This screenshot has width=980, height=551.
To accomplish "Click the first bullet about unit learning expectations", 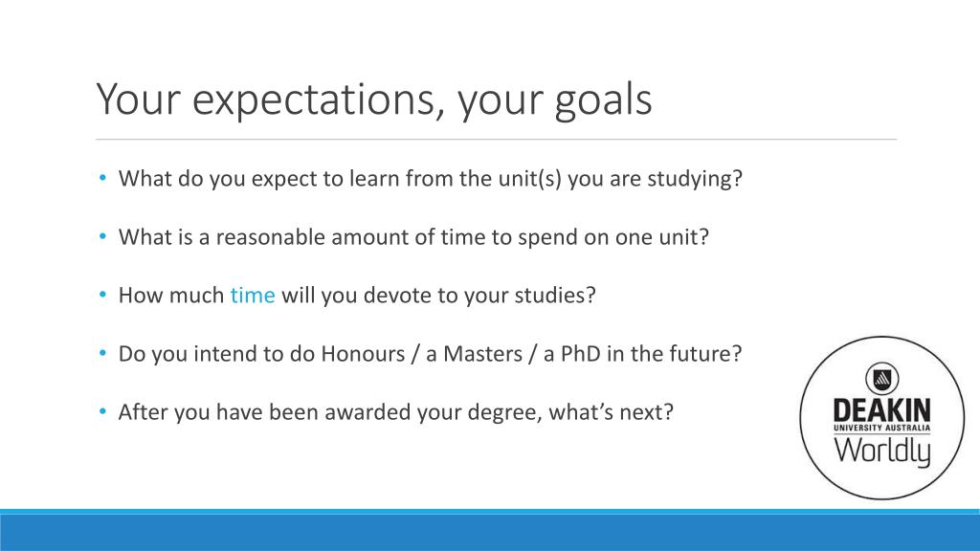I will point(430,179).
